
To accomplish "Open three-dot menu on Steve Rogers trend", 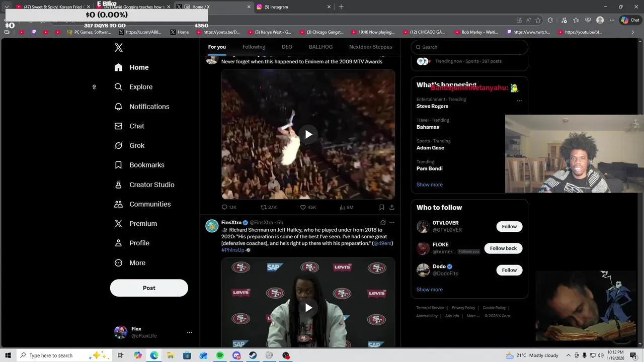I will pos(519,101).
